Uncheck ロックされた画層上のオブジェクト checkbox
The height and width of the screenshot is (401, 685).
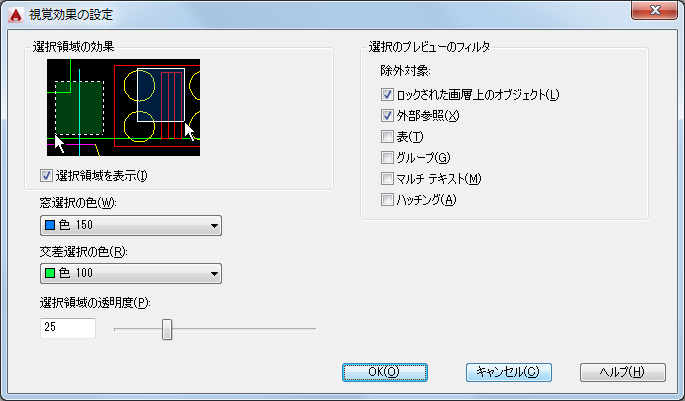click(x=387, y=94)
